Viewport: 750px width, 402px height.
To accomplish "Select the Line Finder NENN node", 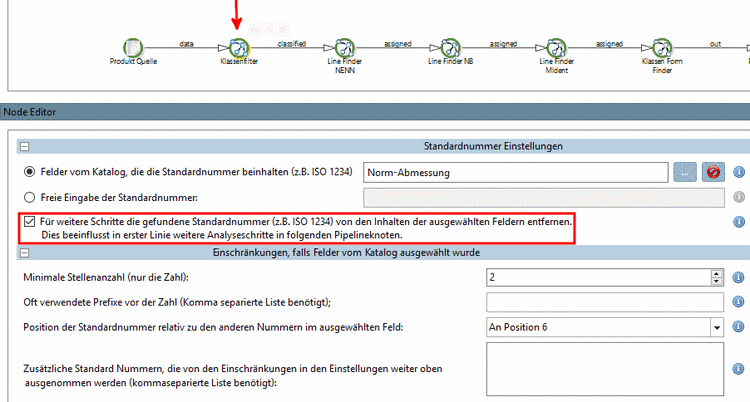I will pos(345,48).
